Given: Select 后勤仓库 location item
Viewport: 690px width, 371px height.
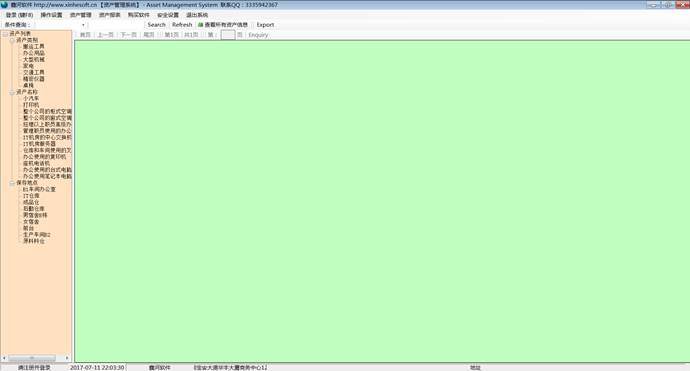Looking at the screenshot, I should click(33, 209).
